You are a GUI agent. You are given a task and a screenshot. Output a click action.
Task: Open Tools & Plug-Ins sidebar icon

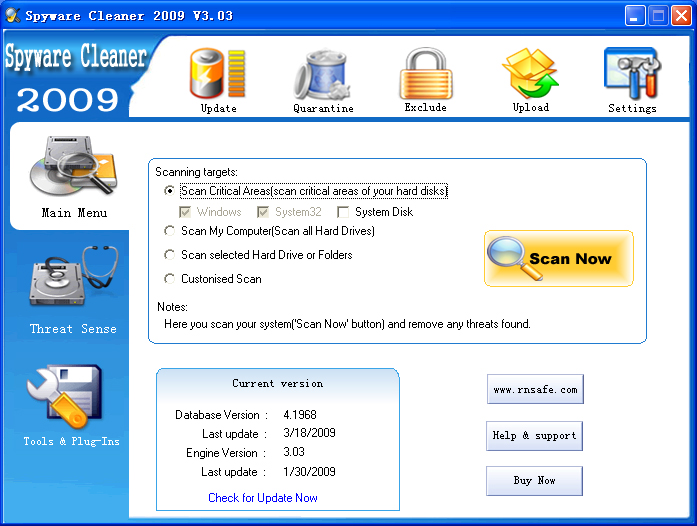[x=65, y=396]
